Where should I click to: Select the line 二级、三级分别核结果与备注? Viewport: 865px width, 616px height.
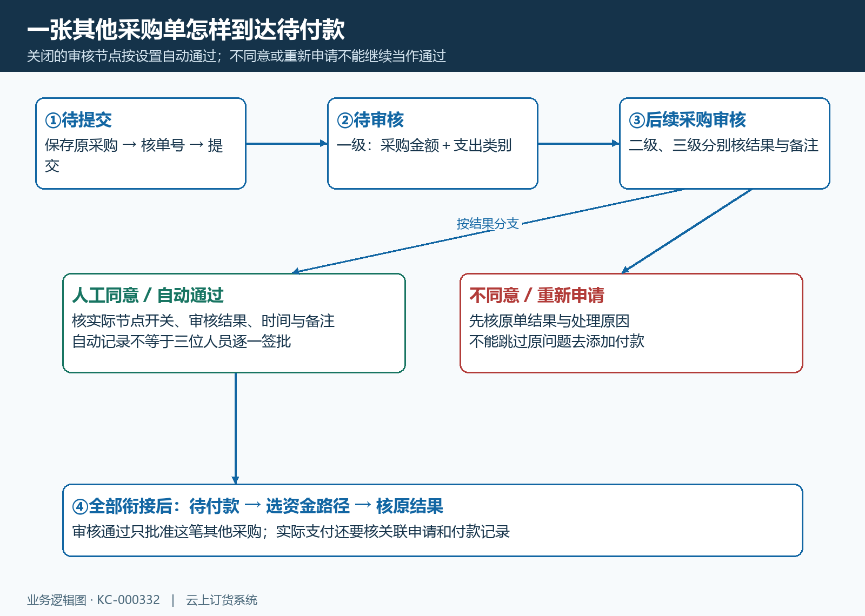point(723,145)
